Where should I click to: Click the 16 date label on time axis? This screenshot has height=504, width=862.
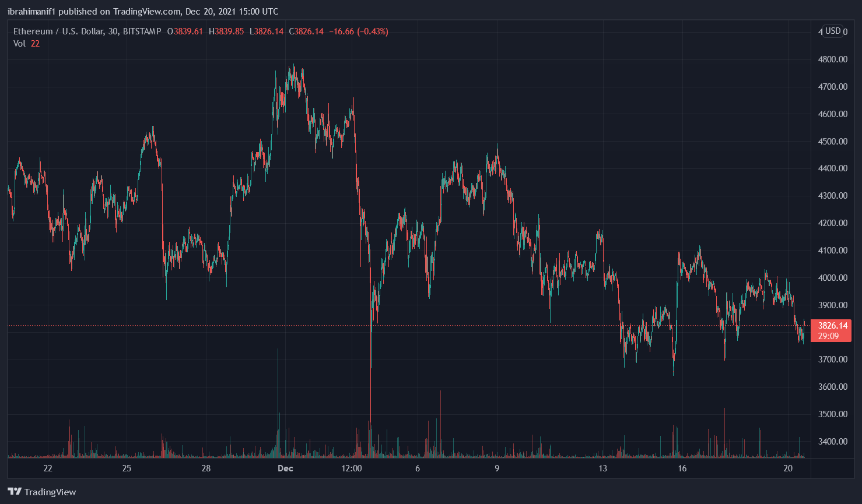tap(682, 468)
